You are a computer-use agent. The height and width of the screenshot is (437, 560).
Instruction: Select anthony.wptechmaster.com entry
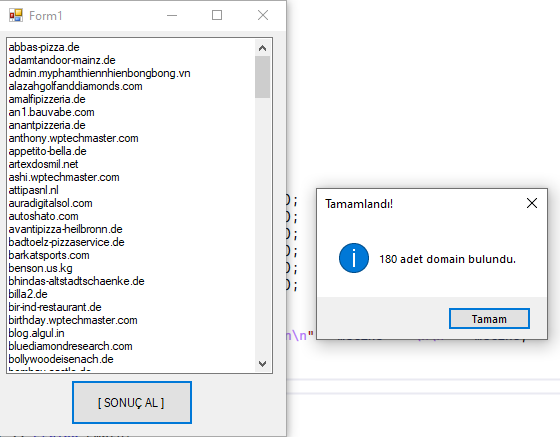pyautogui.click(x=73, y=138)
